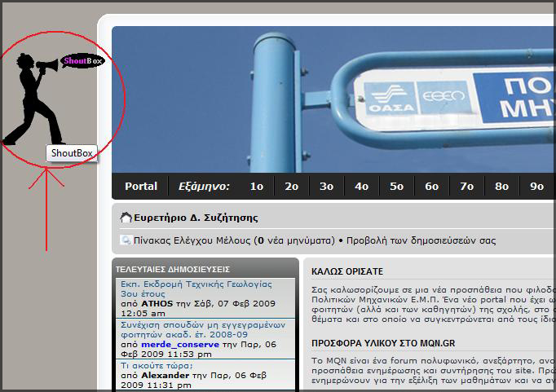Open the Τι ακούτε τώρα post
Screen dimensions: 556x392
click(157, 365)
